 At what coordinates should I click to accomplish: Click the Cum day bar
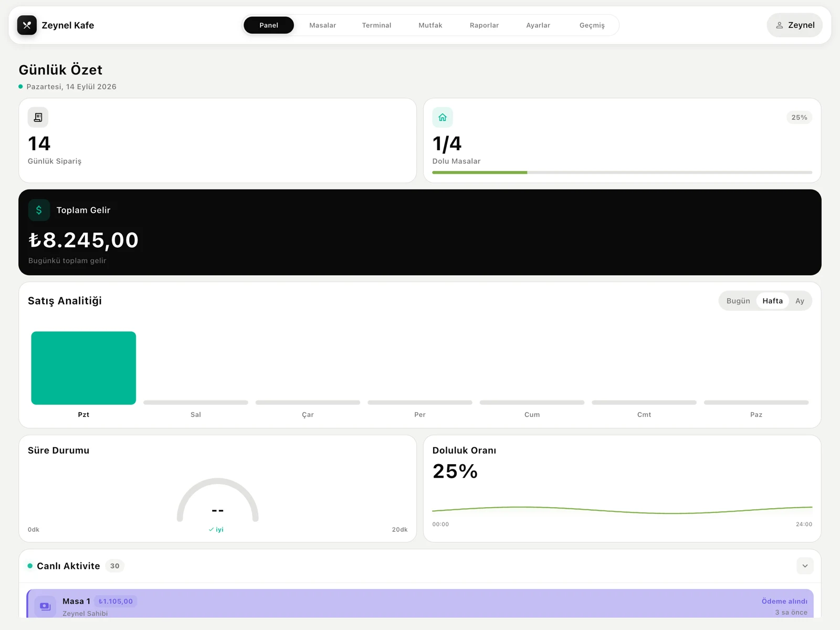532,403
